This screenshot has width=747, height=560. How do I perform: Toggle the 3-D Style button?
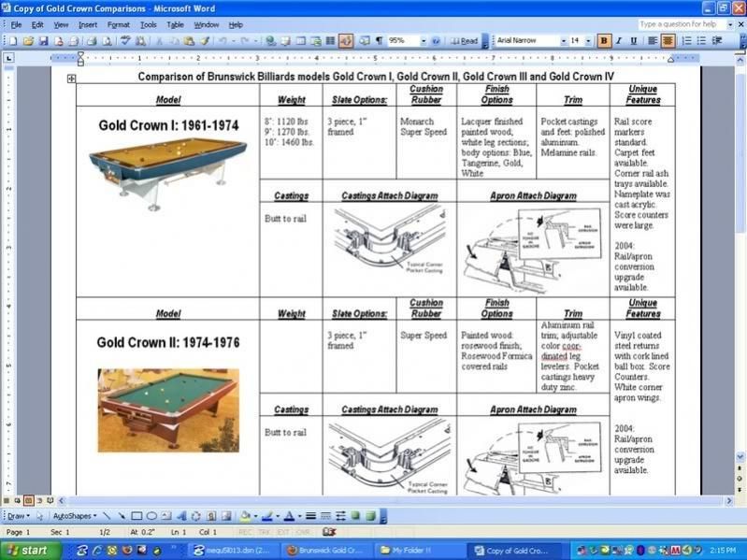coord(370,516)
